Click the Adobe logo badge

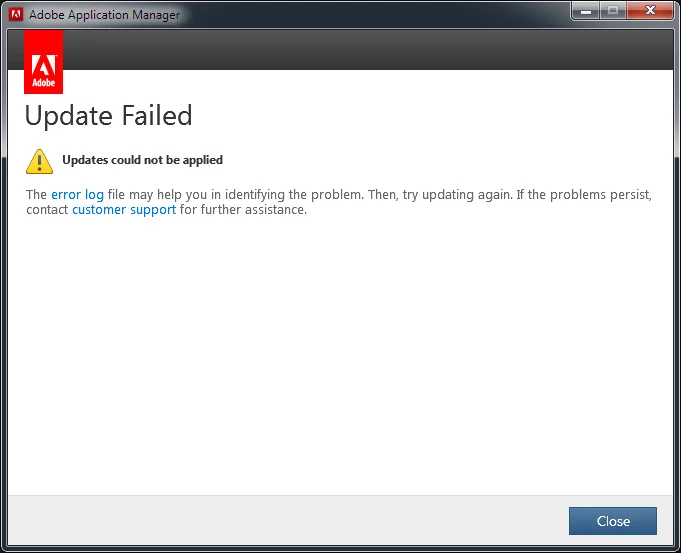(43, 62)
